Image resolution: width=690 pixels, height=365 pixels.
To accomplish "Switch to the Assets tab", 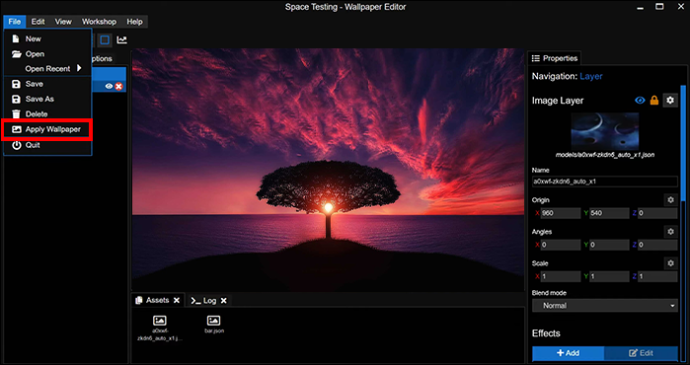I will click(x=152, y=300).
